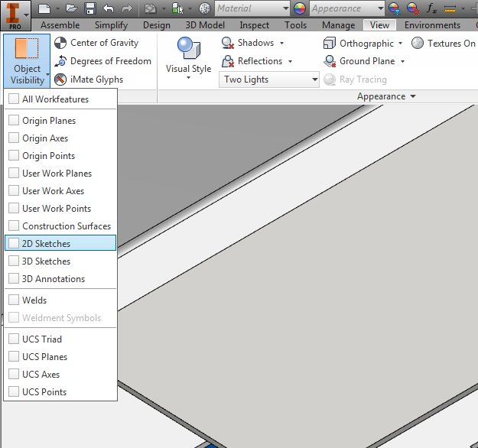Check the All Workfeatures checkbox
The height and width of the screenshot is (448, 478).
(14, 99)
